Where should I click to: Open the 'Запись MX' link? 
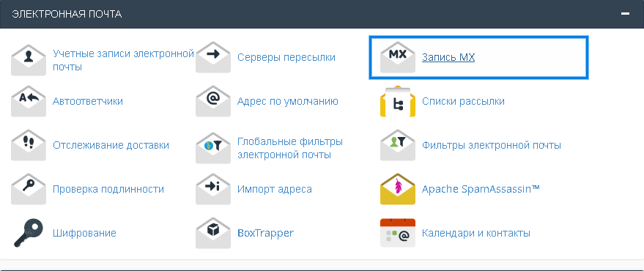pos(448,57)
